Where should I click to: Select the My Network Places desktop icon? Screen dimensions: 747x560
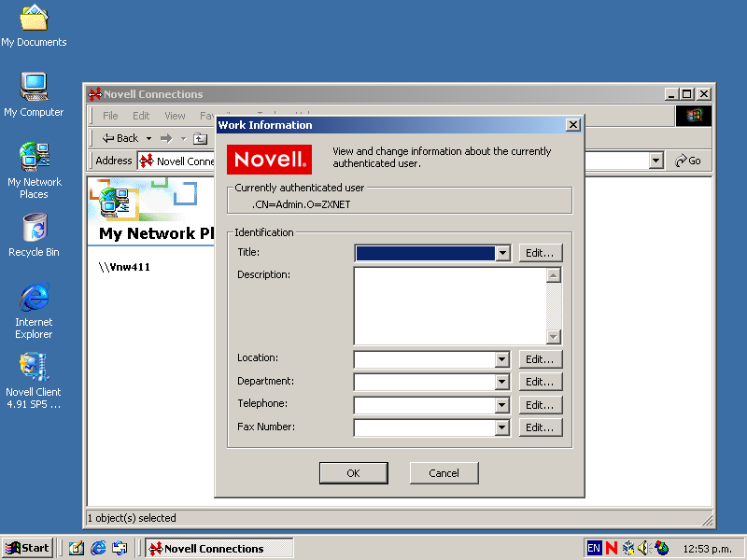coord(34,171)
